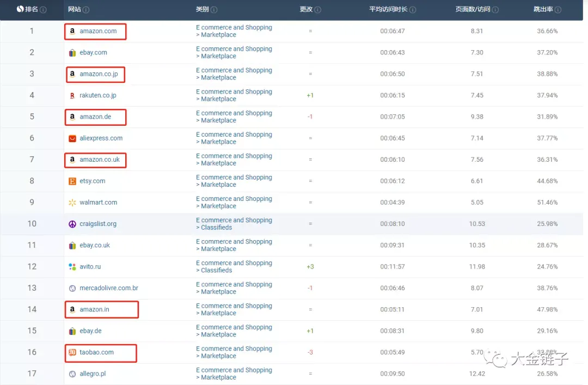
Task: Click the 44.68% bounce rate value
Action: [x=547, y=181]
